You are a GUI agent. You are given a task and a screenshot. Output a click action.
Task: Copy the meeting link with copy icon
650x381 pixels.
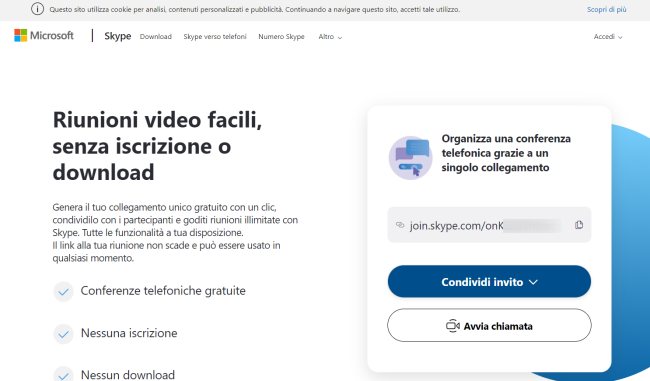(x=579, y=225)
